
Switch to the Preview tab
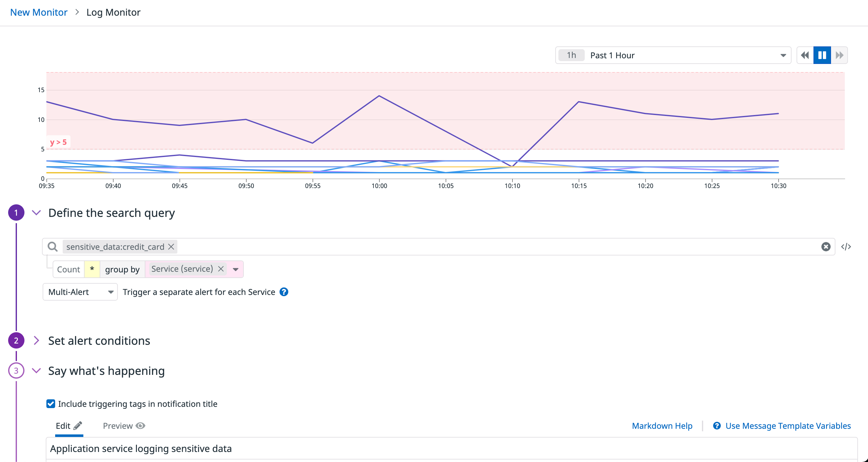[x=118, y=426]
